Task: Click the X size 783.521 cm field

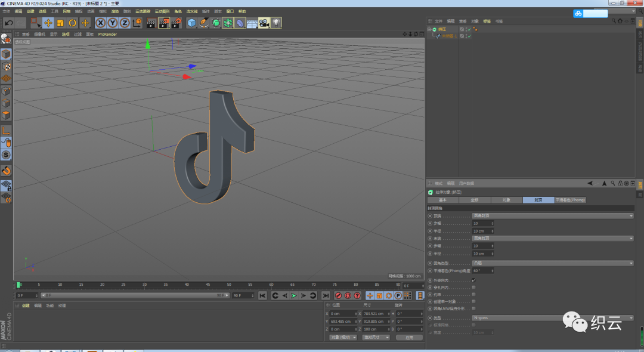Action: (376, 314)
